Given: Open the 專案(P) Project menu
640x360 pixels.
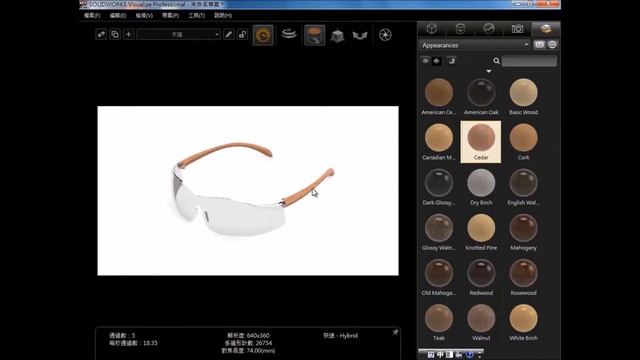Looking at the screenshot, I should [x=170, y=16].
